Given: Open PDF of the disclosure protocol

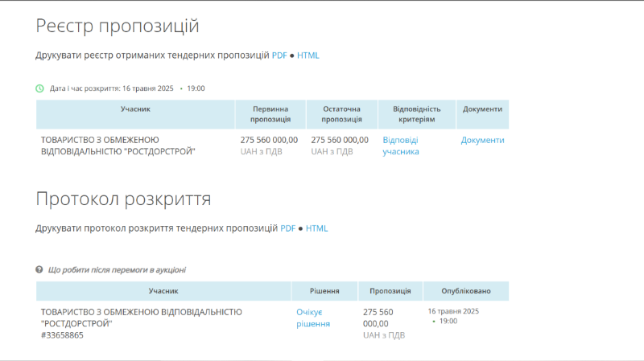Looking at the screenshot, I should pyautogui.click(x=288, y=228).
